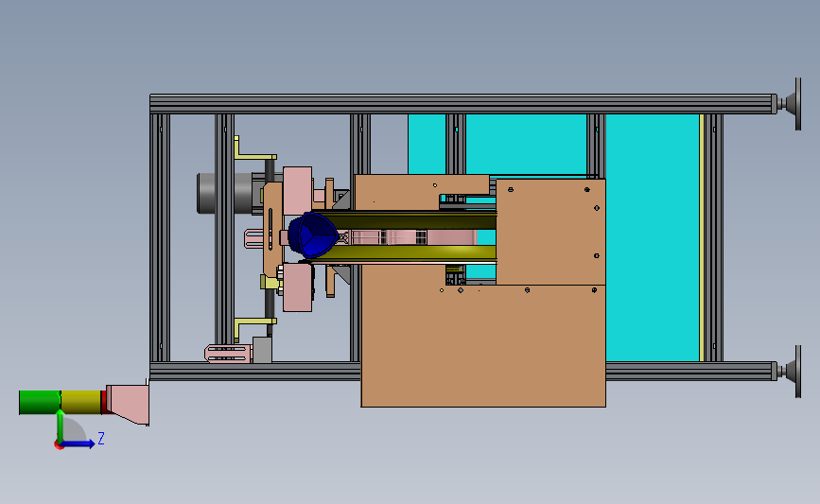Click the brown plate with screw holes
Screen dimensions: 820x504
[x=550, y=232]
